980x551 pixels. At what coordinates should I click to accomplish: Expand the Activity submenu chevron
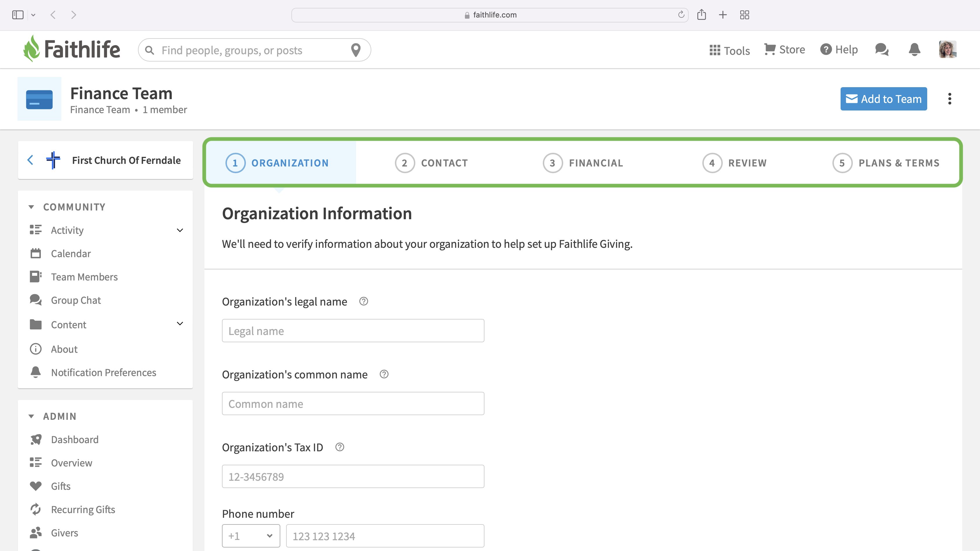click(180, 230)
